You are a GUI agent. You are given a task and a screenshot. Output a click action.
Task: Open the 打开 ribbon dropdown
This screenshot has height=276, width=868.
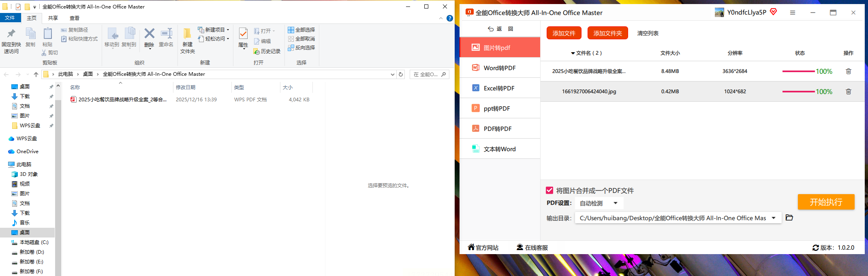[x=265, y=31]
